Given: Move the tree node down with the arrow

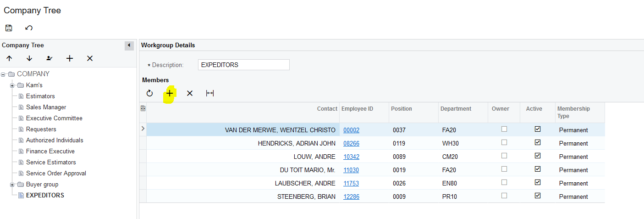Looking at the screenshot, I should click(29, 58).
